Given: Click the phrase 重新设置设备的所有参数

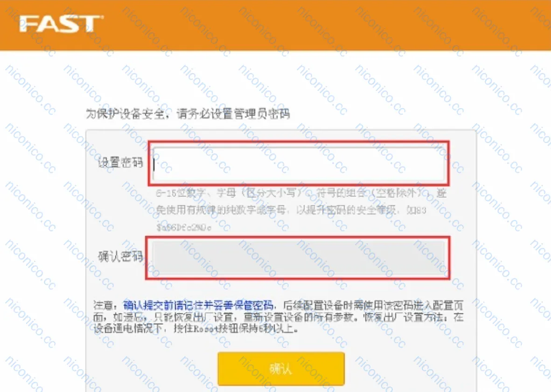Looking at the screenshot, I should pos(299,317).
